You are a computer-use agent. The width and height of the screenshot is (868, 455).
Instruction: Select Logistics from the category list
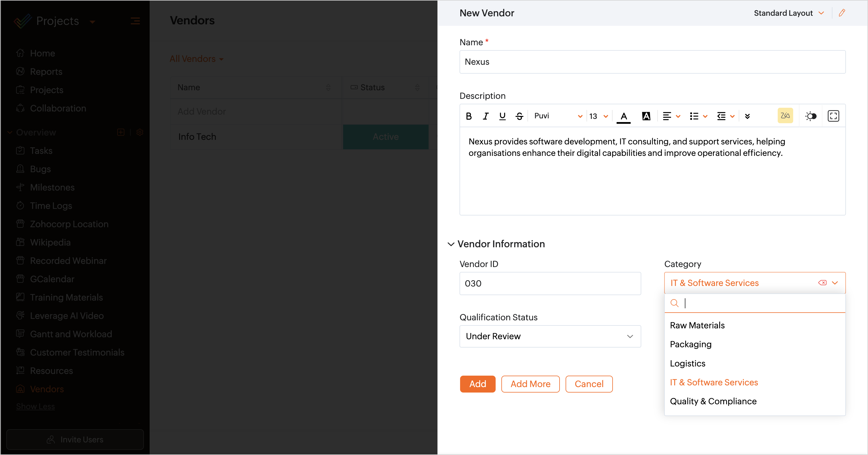(687, 363)
